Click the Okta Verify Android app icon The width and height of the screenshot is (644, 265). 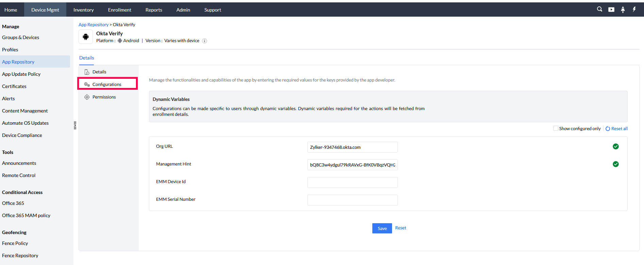click(86, 37)
